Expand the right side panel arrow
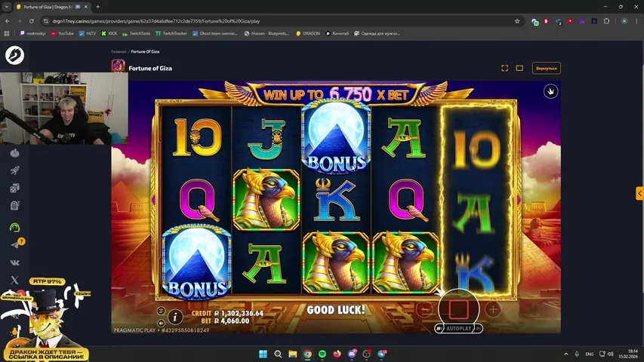The height and width of the screenshot is (362, 644). 639,194
